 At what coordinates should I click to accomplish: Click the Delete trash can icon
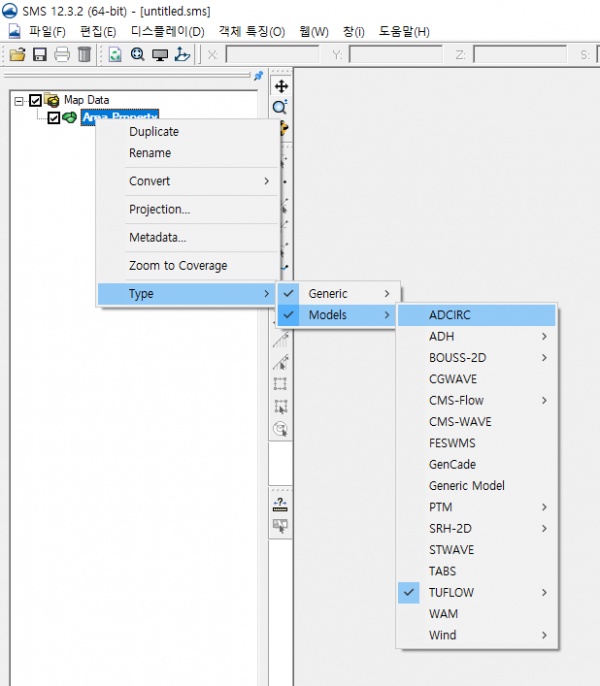tap(84, 55)
